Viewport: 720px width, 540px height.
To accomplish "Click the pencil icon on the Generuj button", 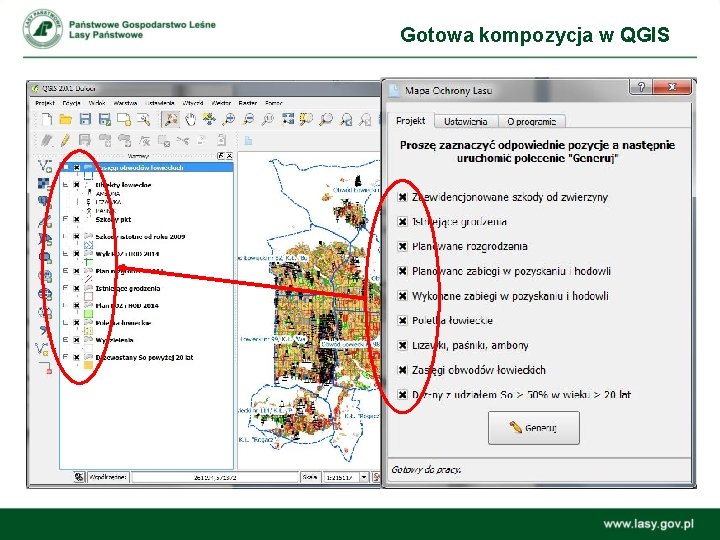I will point(515,427).
